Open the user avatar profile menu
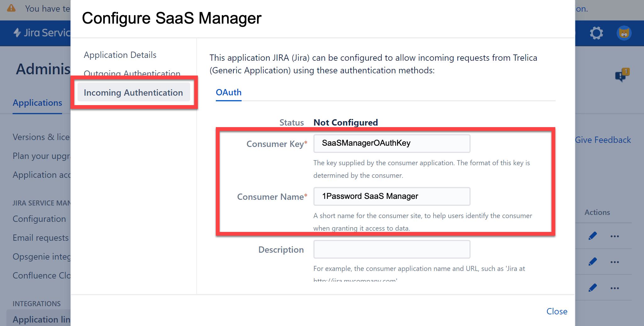Image resolution: width=644 pixels, height=326 pixels. pos(624,33)
